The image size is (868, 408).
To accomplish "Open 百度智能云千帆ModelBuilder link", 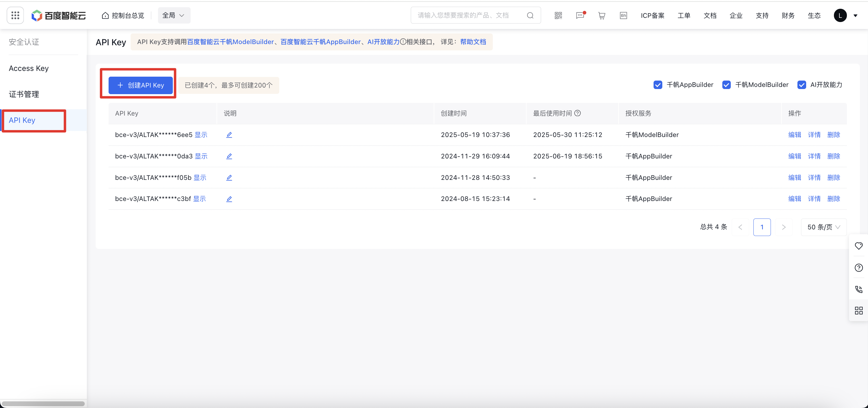I will (x=230, y=42).
